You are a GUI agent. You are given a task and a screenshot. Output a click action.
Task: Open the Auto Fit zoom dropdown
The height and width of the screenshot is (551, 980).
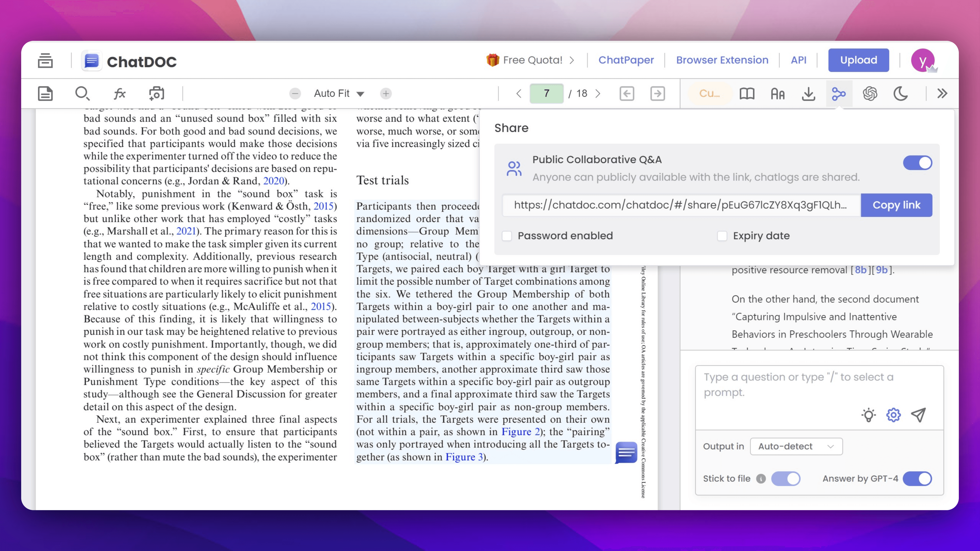tap(339, 93)
